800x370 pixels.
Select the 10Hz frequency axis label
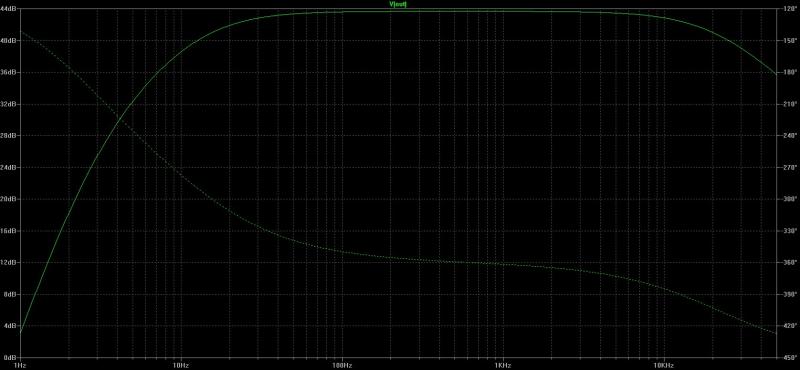[x=181, y=366]
